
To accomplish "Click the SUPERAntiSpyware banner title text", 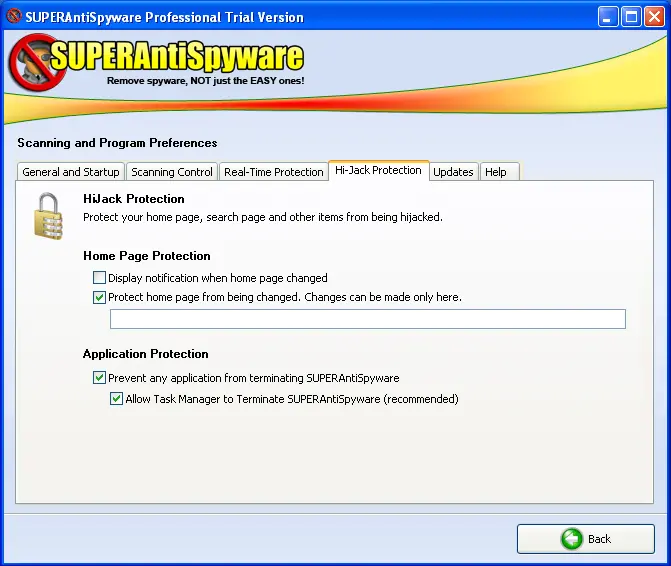I will coord(175,57).
